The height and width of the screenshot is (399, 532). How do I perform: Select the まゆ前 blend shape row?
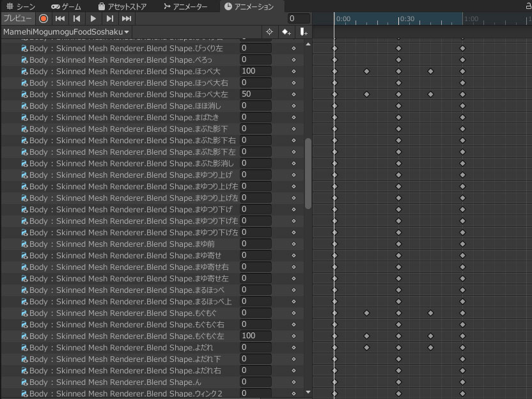click(x=152, y=244)
